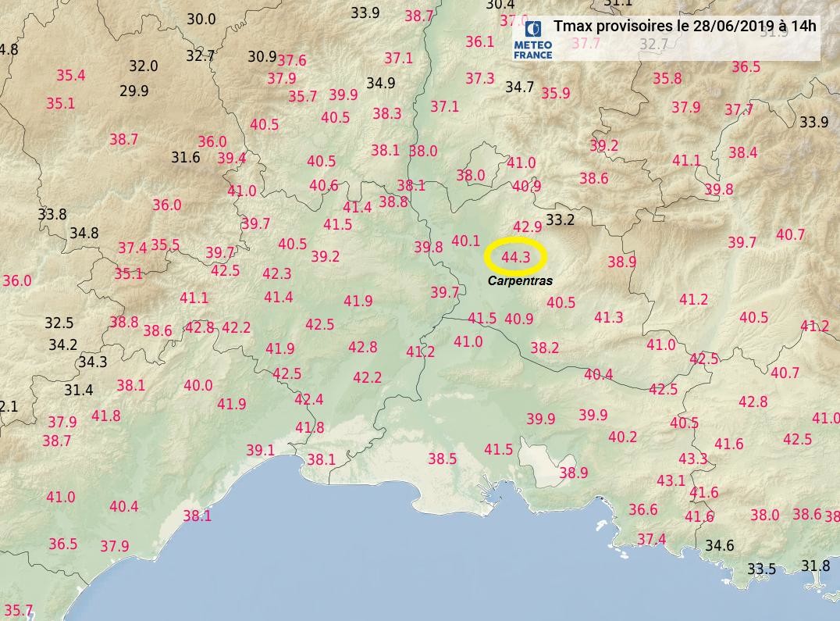Click the 33.5 black reading

pos(762,569)
